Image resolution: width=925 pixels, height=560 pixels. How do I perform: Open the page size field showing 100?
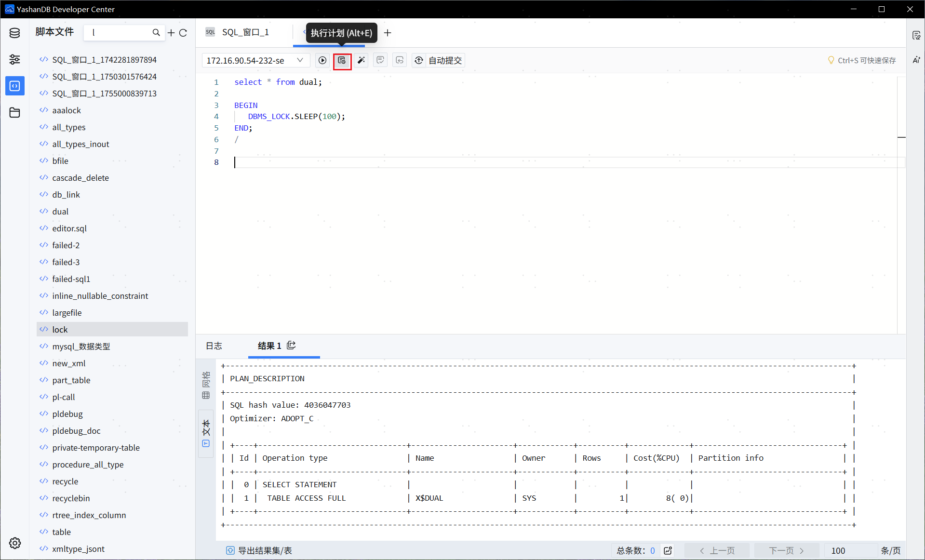click(849, 550)
